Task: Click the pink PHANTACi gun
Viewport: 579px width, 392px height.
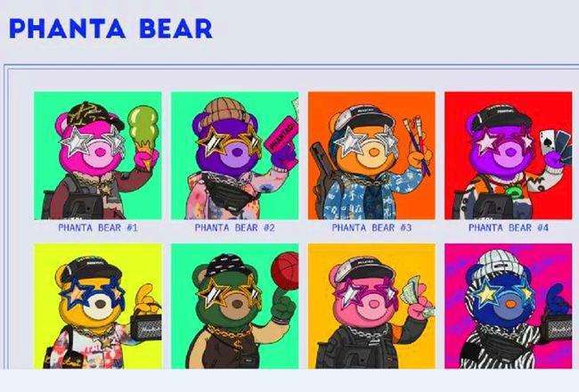Action: 282,142
